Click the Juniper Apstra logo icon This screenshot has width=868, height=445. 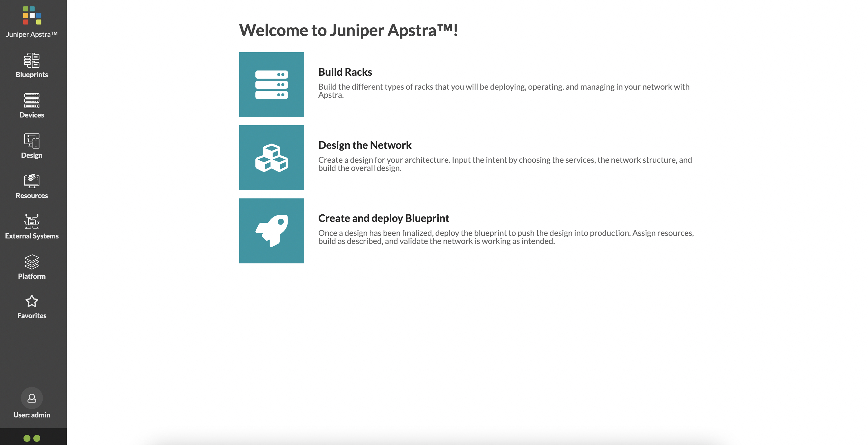32,15
